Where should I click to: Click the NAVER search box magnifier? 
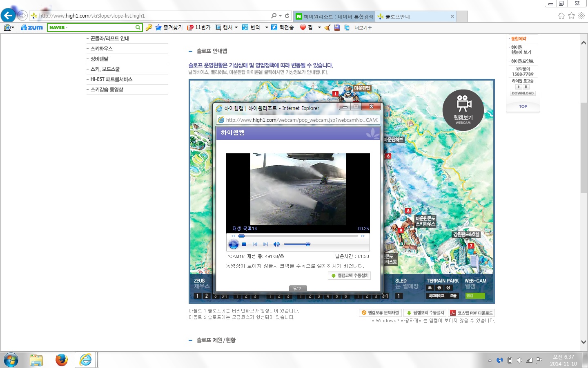point(138,27)
